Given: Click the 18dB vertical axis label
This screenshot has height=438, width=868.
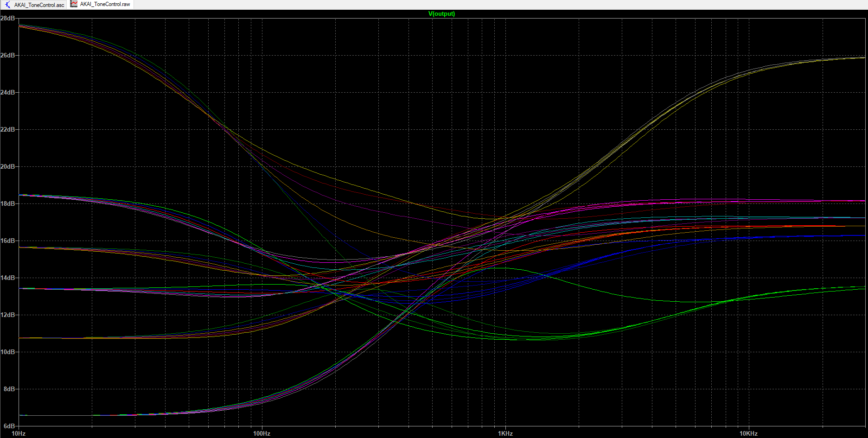Looking at the screenshot, I should click(x=7, y=203).
